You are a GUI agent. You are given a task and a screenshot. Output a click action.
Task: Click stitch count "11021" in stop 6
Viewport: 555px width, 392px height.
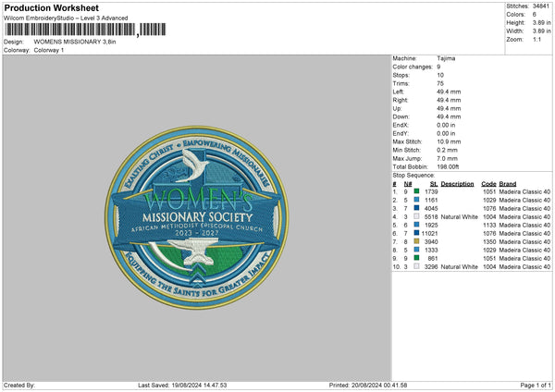(x=430, y=234)
